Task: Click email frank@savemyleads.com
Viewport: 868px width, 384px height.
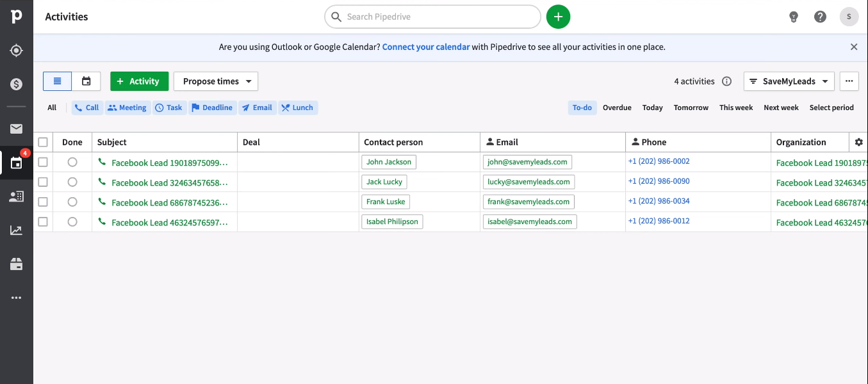Action: coord(528,202)
